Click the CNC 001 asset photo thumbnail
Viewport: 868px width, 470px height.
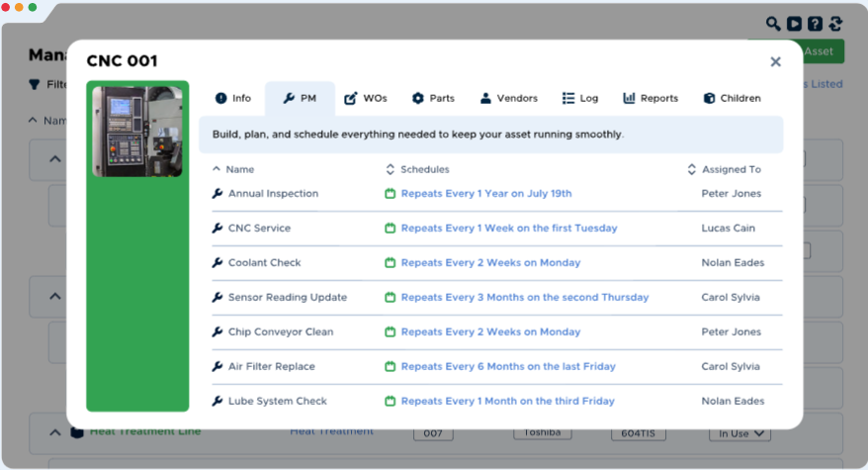coord(137,131)
